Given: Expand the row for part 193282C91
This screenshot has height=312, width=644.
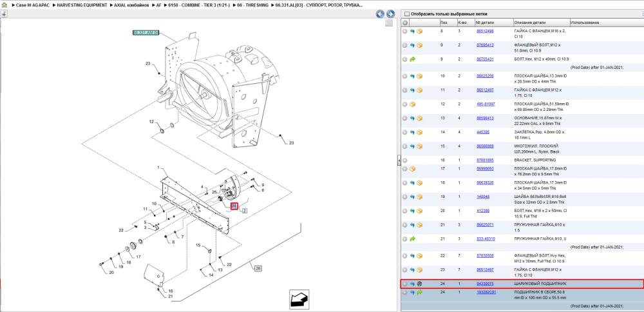Looking at the screenshot, I should pyautogui.click(x=405, y=292).
